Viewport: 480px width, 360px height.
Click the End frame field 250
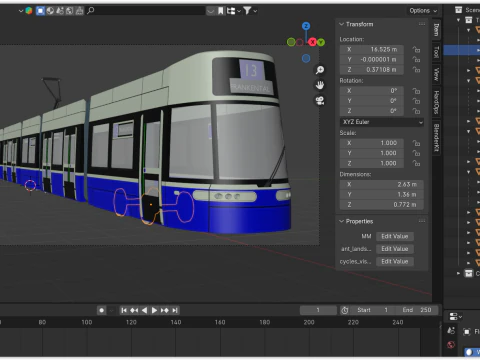(x=417, y=310)
